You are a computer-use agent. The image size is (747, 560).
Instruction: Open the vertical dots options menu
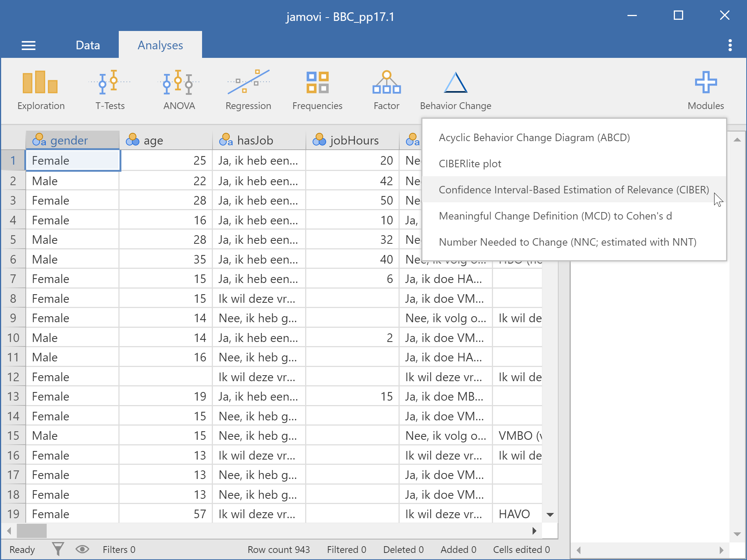(730, 46)
